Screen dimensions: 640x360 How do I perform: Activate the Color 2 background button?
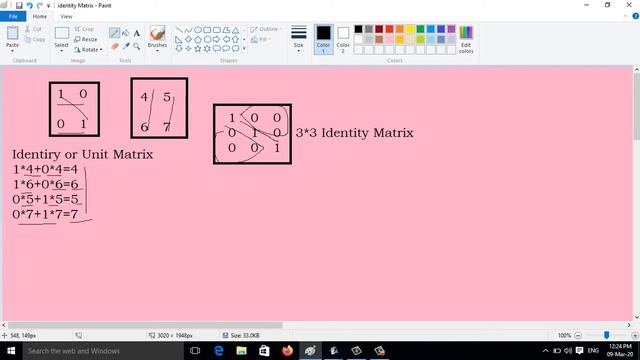[x=343, y=39]
